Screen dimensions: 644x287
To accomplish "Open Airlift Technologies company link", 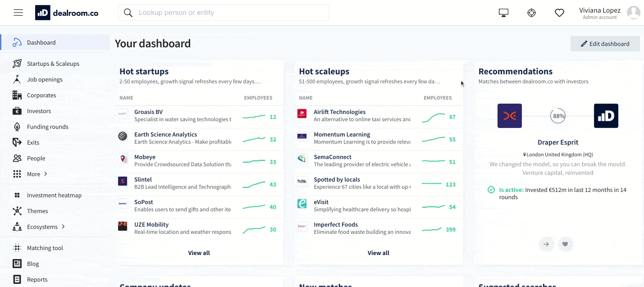I will 340,112.
